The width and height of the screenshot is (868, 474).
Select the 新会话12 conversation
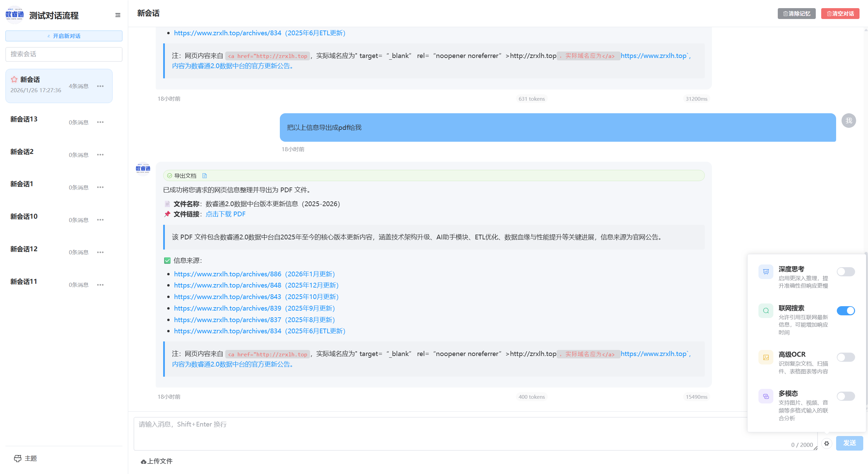click(x=24, y=249)
